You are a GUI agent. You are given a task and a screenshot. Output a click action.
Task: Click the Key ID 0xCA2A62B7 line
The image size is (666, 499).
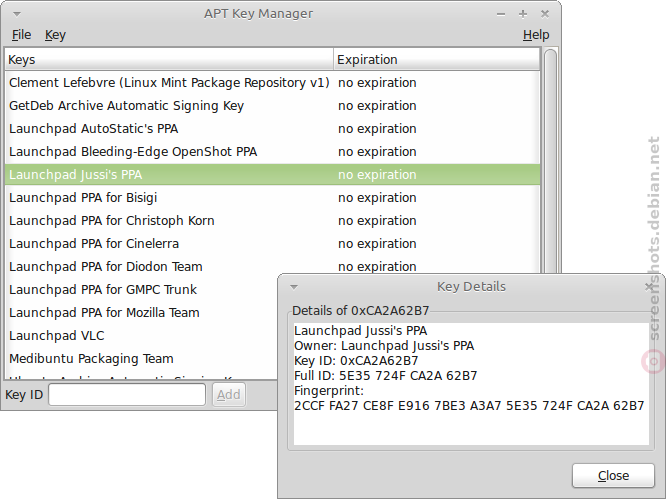point(356,361)
